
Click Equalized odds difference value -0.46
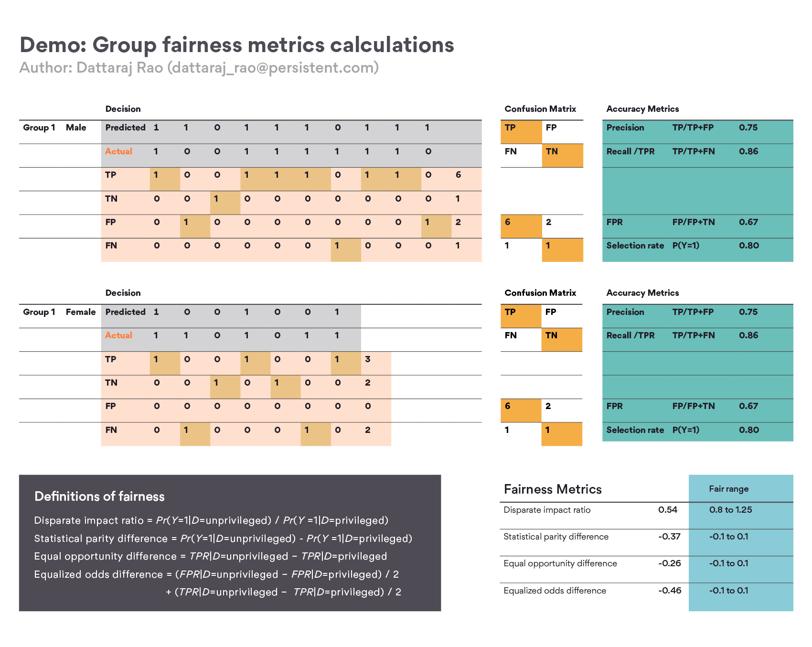670,590
